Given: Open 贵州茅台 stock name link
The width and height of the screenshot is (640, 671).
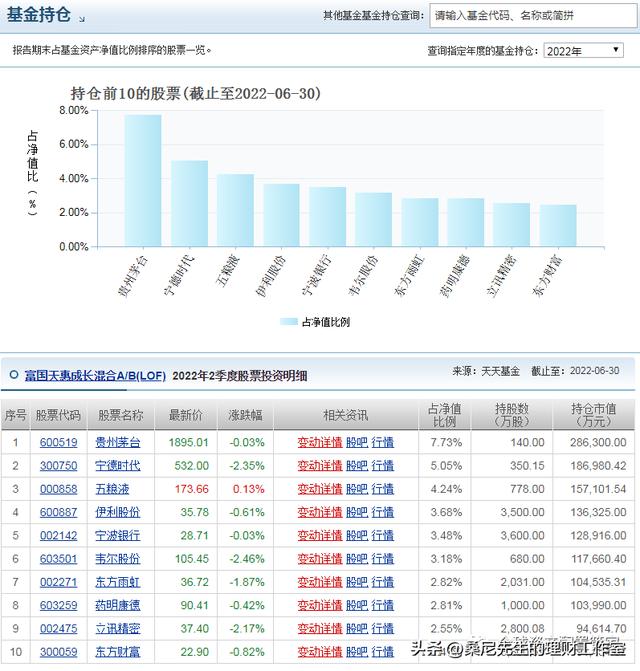Looking at the screenshot, I should pos(118,442).
